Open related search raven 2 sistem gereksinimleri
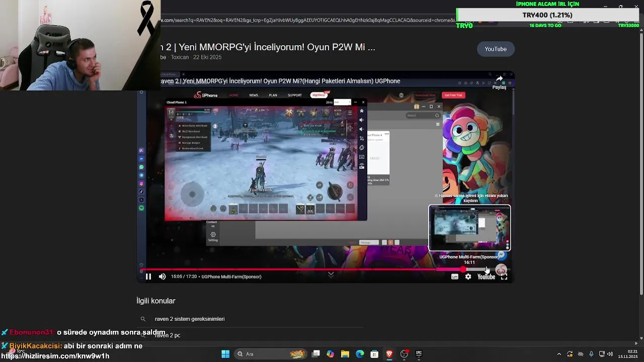644x362 pixels. point(190,319)
